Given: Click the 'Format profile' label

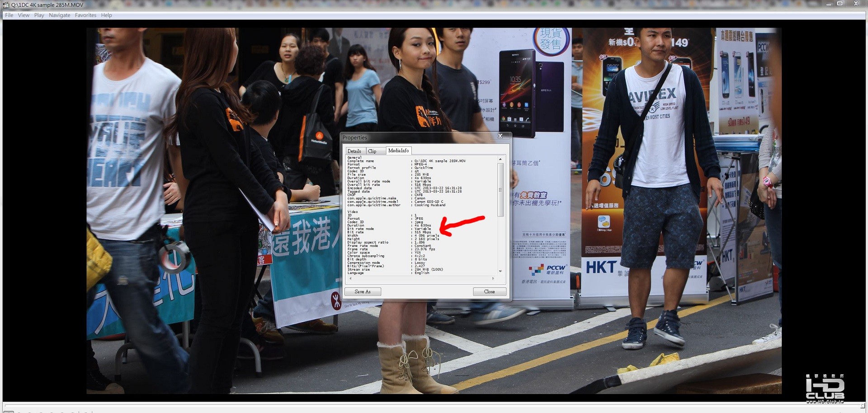Looking at the screenshot, I should pyautogui.click(x=362, y=168).
